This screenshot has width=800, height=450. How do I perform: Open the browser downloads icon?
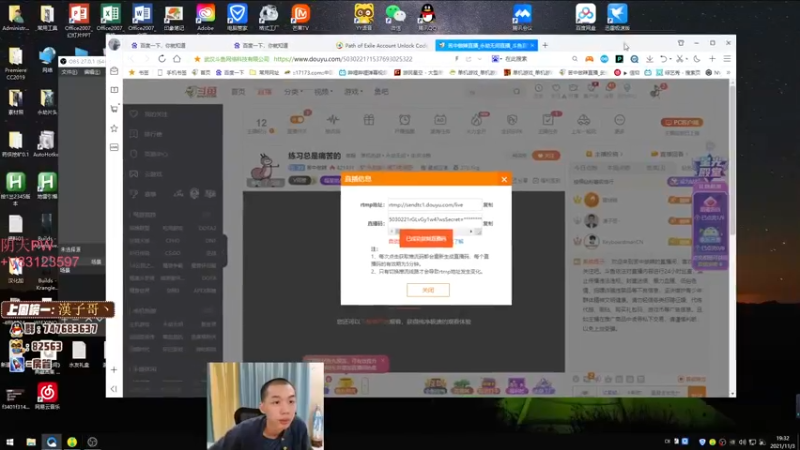coord(649,59)
